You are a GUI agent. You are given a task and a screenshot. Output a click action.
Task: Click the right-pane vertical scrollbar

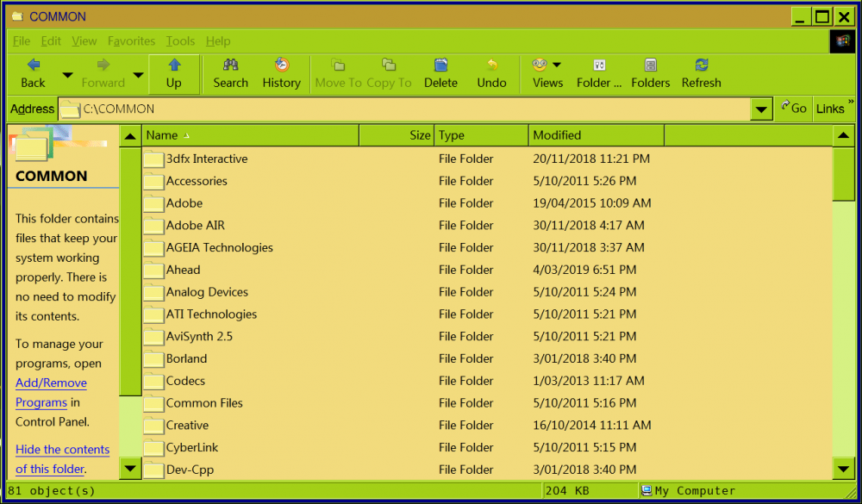tap(842, 172)
